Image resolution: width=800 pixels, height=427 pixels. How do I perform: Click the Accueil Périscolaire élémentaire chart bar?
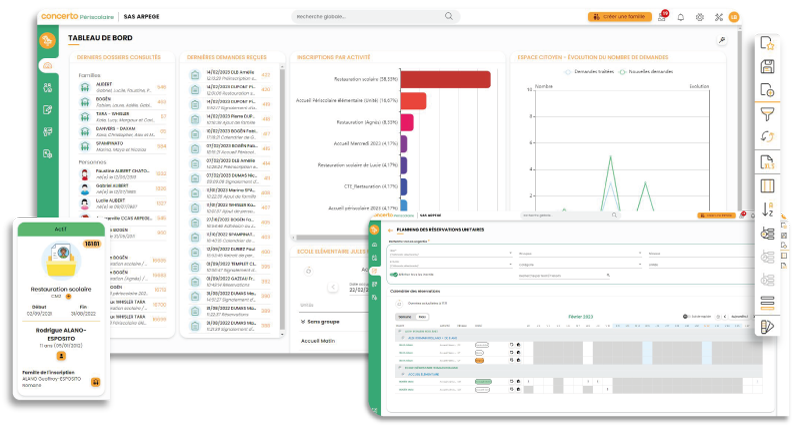[413, 101]
